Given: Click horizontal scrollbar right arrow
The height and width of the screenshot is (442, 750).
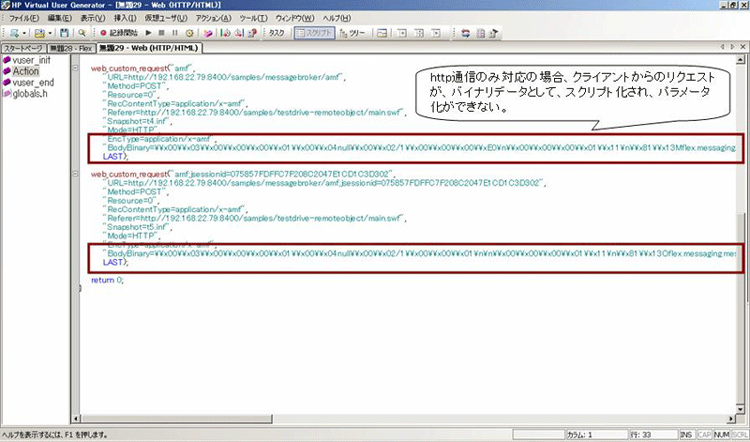Looking at the screenshot, I should tap(731, 419).
